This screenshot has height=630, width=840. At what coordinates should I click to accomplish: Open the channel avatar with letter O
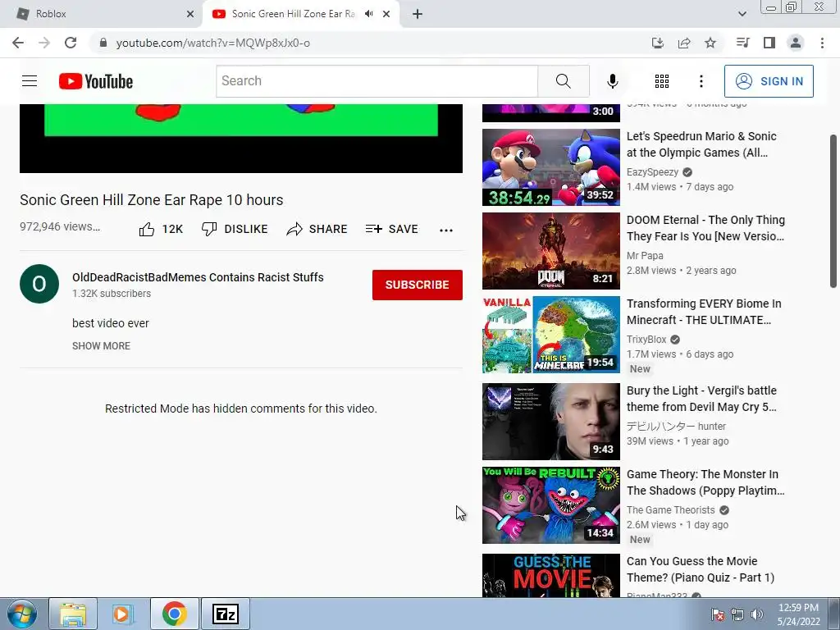(x=39, y=284)
